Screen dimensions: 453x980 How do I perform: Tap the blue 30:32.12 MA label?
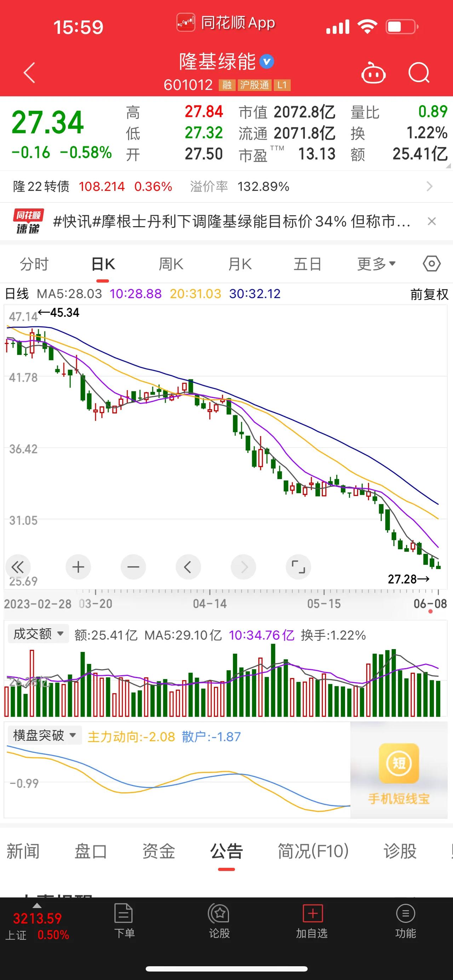255,294
